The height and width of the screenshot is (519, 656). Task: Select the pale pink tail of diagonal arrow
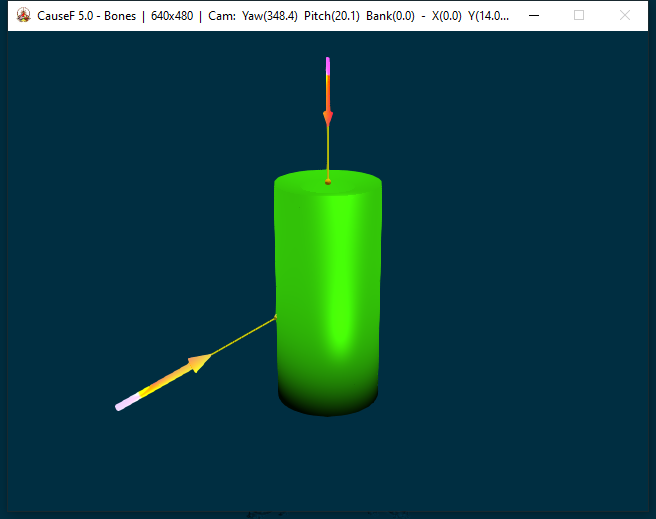pos(125,403)
